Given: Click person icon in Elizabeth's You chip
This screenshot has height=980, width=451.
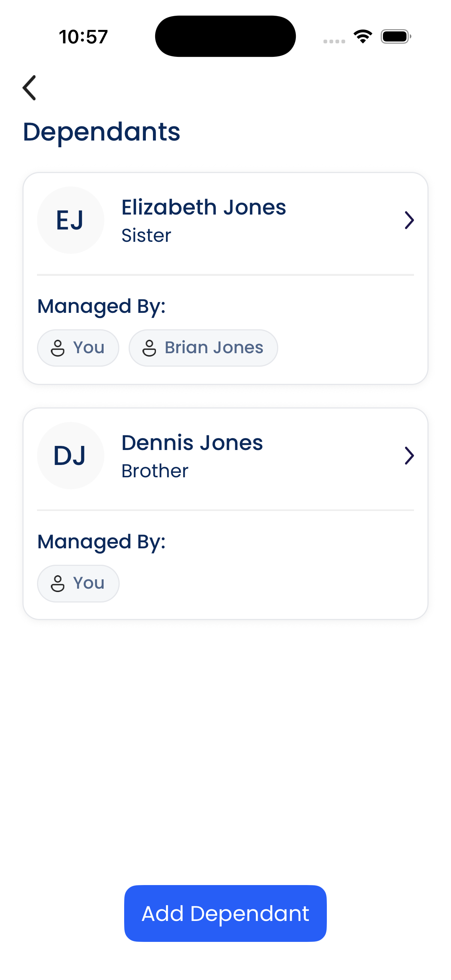Looking at the screenshot, I should [58, 348].
